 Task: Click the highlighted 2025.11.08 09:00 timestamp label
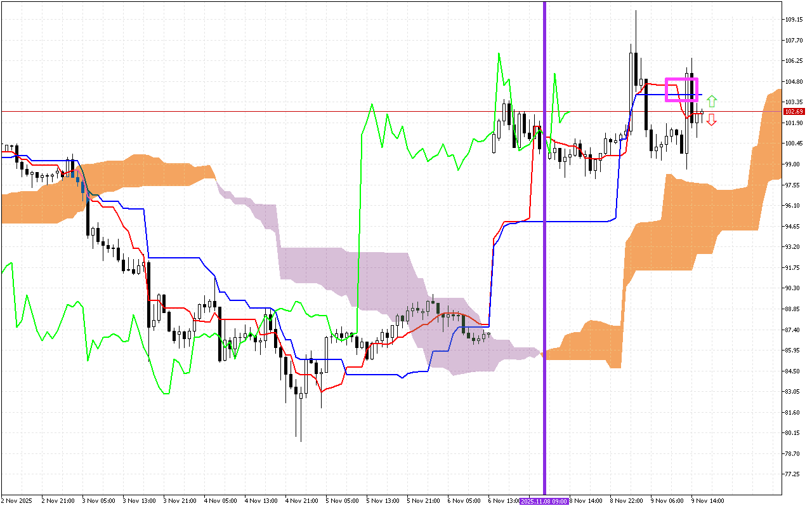(x=543, y=501)
